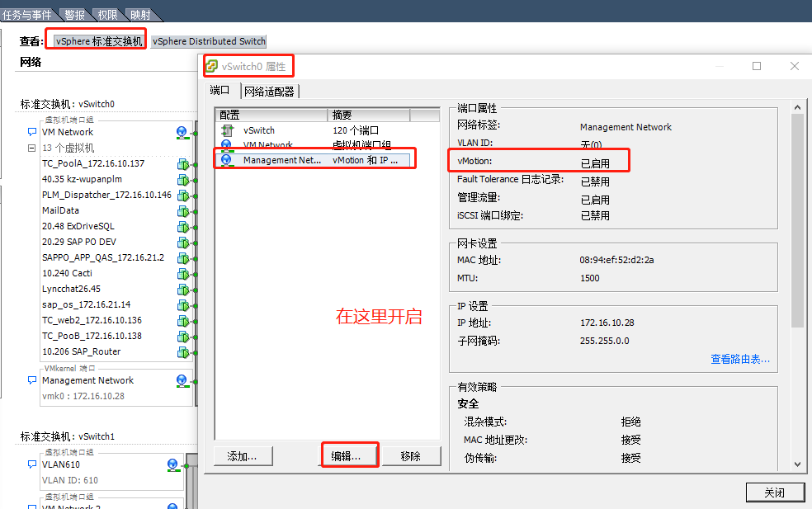Click the 网络标签 value Management Network
Image resolution: width=812 pixels, height=509 pixels.
click(x=626, y=127)
